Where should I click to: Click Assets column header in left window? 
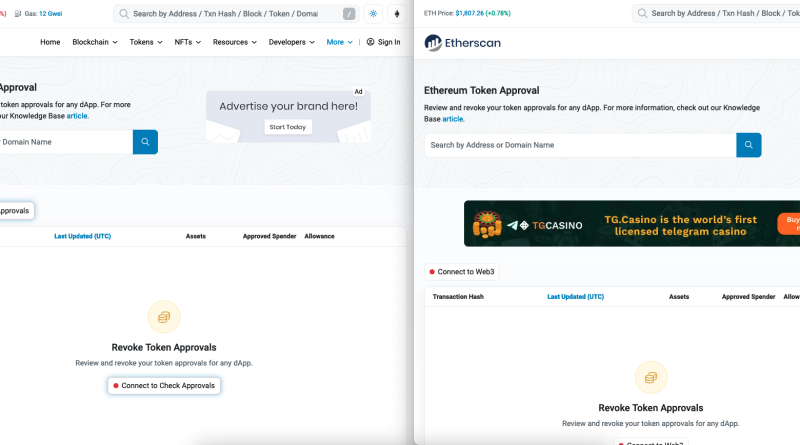pyautogui.click(x=196, y=236)
